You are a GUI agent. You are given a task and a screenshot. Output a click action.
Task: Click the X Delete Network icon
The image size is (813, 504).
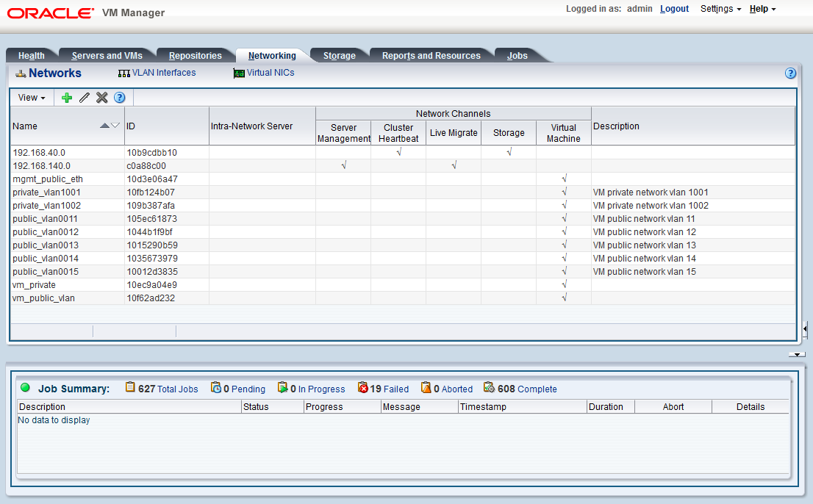click(101, 97)
